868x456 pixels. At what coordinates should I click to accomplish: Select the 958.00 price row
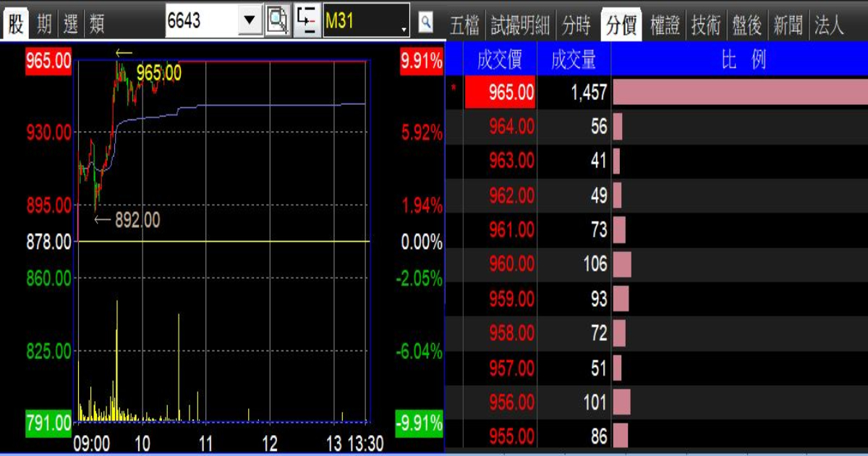[656, 333]
